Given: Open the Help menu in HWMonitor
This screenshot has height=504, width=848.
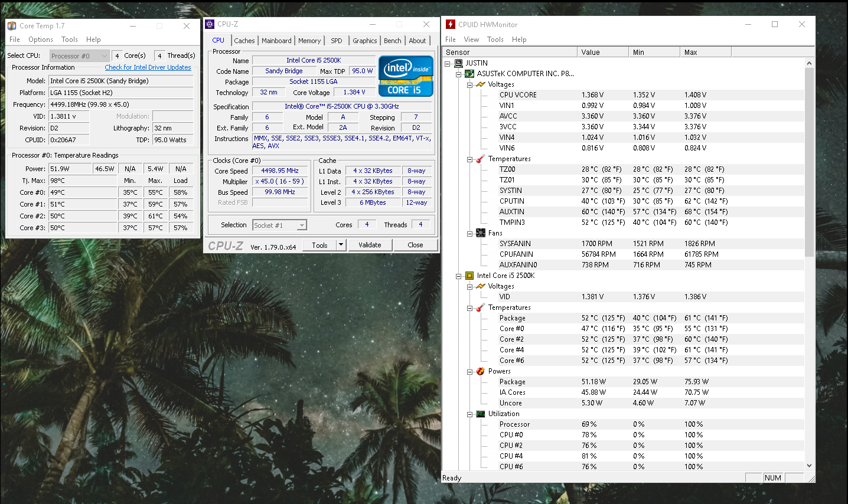Looking at the screenshot, I should [x=519, y=40].
